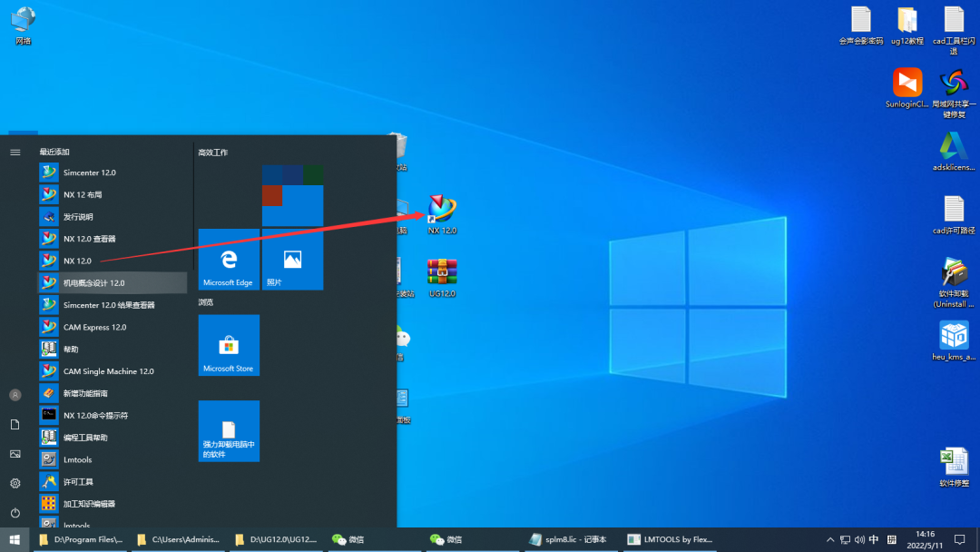
Task: Select NX 12.0命令提示符 entry
Action: (x=95, y=415)
